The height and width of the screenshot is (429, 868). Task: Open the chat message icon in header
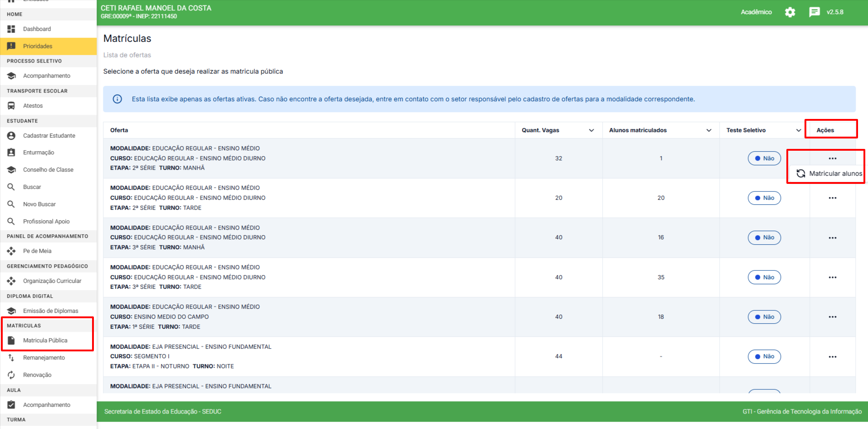click(814, 12)
